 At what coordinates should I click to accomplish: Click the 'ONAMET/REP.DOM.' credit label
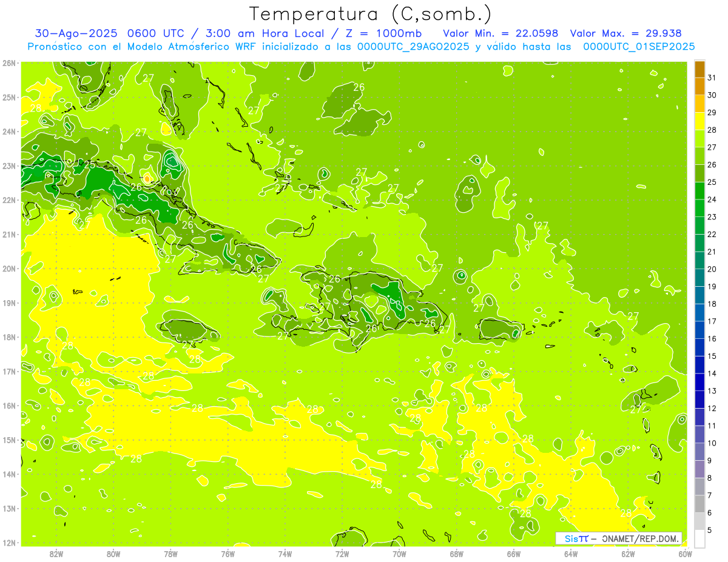(x=640, y=538)
